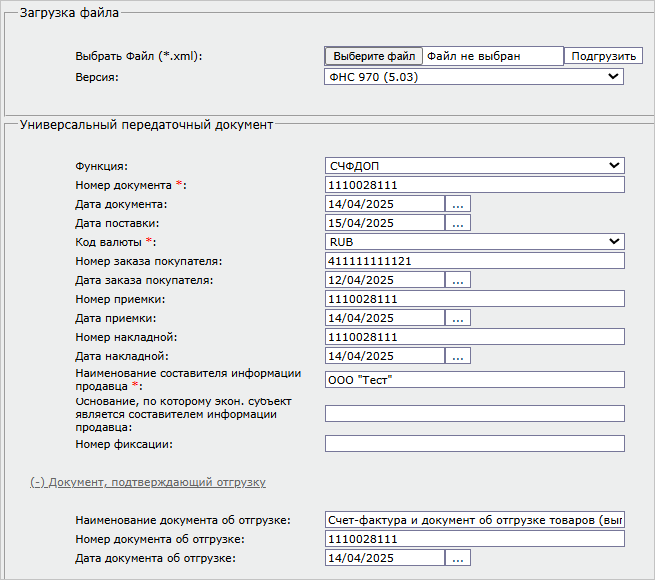Open date picker for 'Дата документа об отгрузке'
Screen dimensions: 655x580
pos(458,558)
